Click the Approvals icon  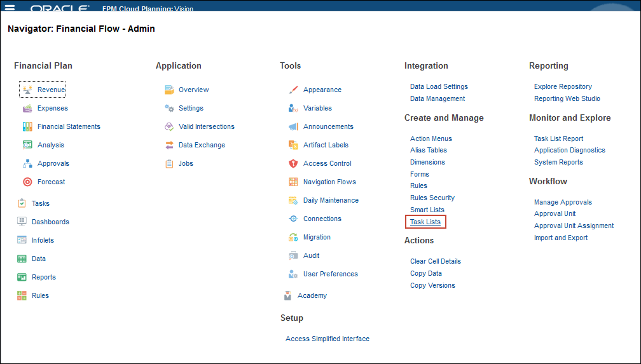tap(27, 163)
